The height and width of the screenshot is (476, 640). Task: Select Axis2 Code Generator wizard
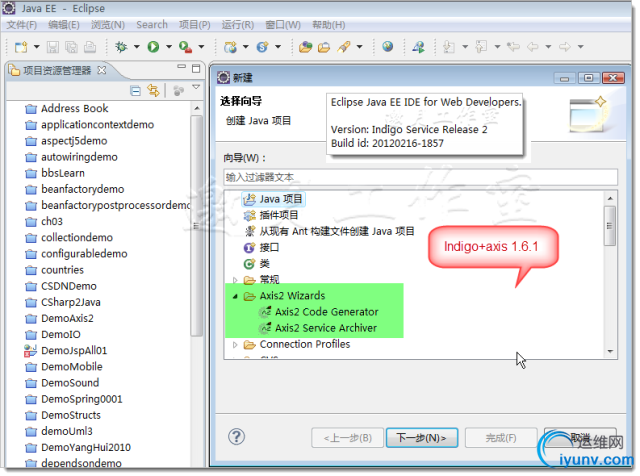click(319, 312)
